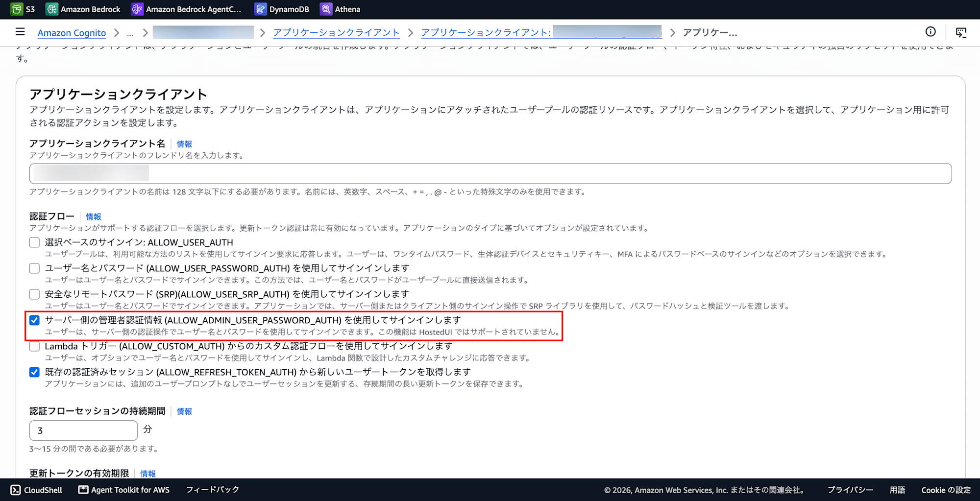980x501 pixels.
Task: Open Amazon Bedrock AgentCore shortcut icon
Action: (x=137, y=9)
